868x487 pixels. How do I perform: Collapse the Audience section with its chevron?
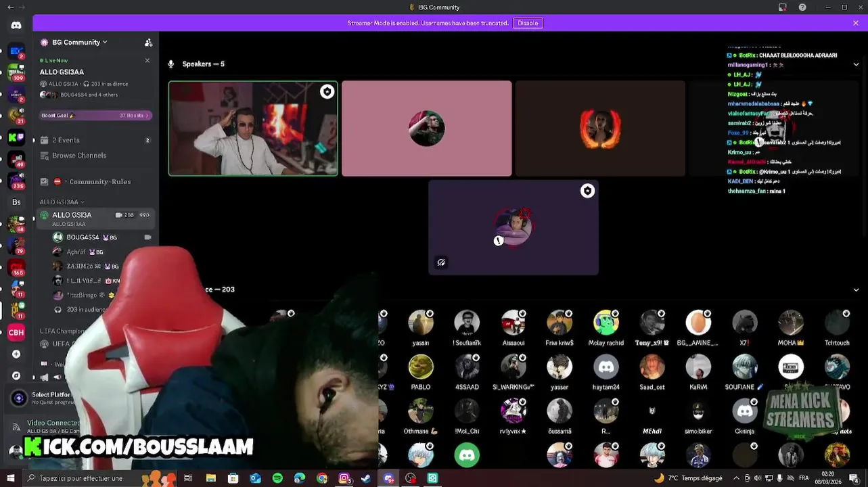pyautogui.click(x=856, y=289)
